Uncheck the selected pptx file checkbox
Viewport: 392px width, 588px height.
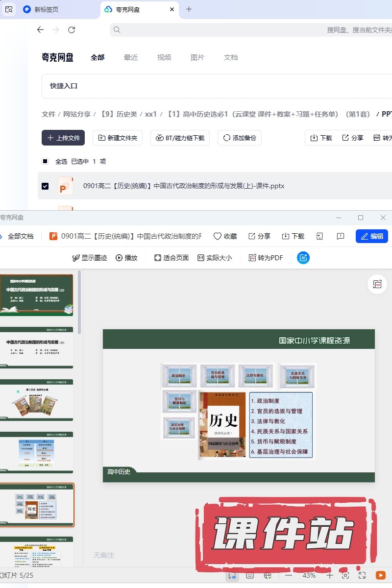coord(45,186)
